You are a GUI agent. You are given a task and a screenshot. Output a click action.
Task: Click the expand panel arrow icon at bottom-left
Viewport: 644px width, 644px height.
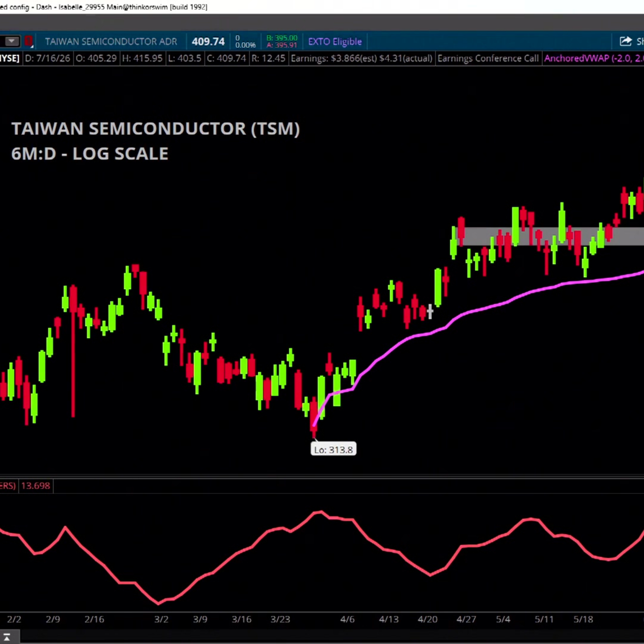pyautogui.click(x=7, y=637)
